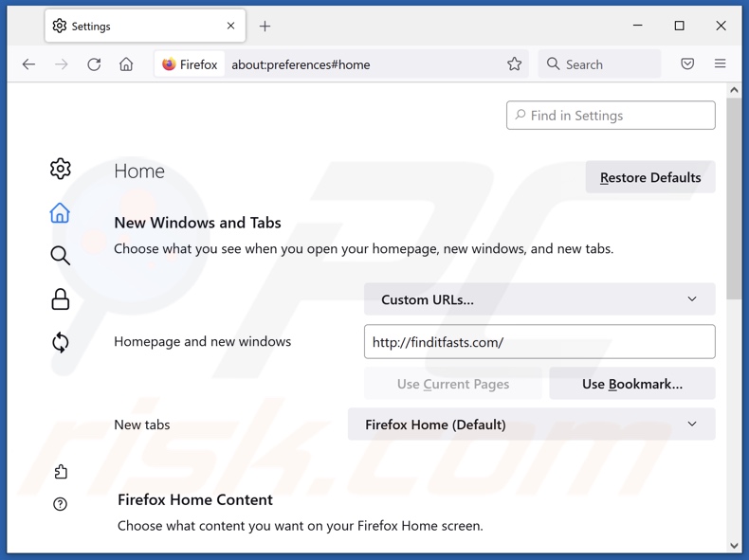
Task: Click the Find in Settings search box
Action: (611, 116)
